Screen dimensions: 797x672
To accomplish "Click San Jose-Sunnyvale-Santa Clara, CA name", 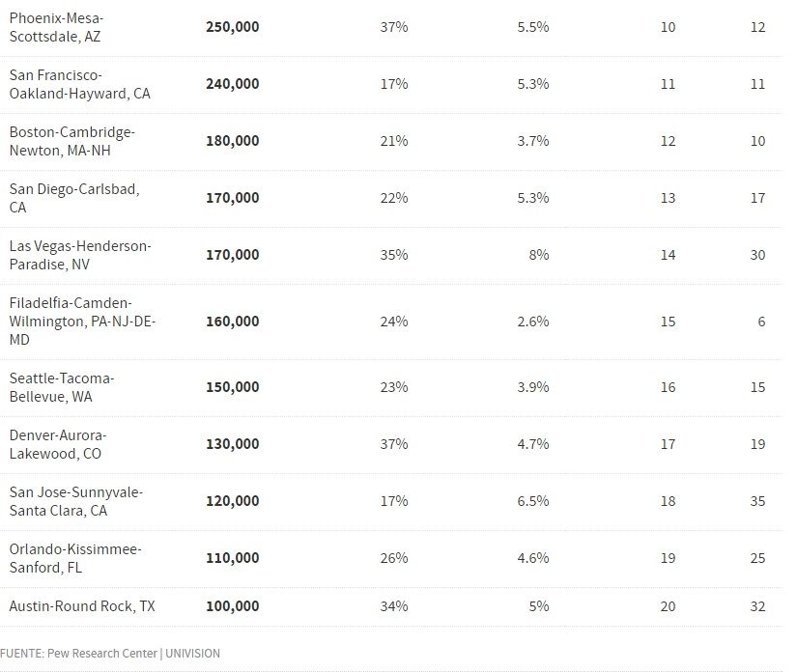I will [x=76, y=501].
